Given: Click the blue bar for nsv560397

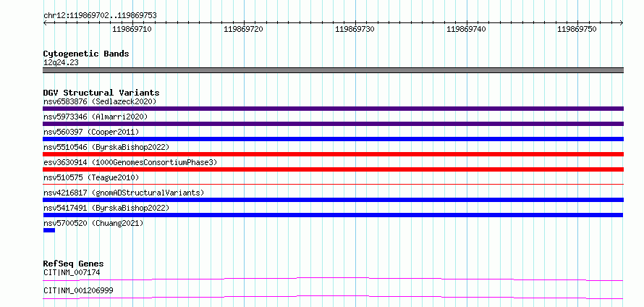Looking at the screenshot, I should click(333, 139).
